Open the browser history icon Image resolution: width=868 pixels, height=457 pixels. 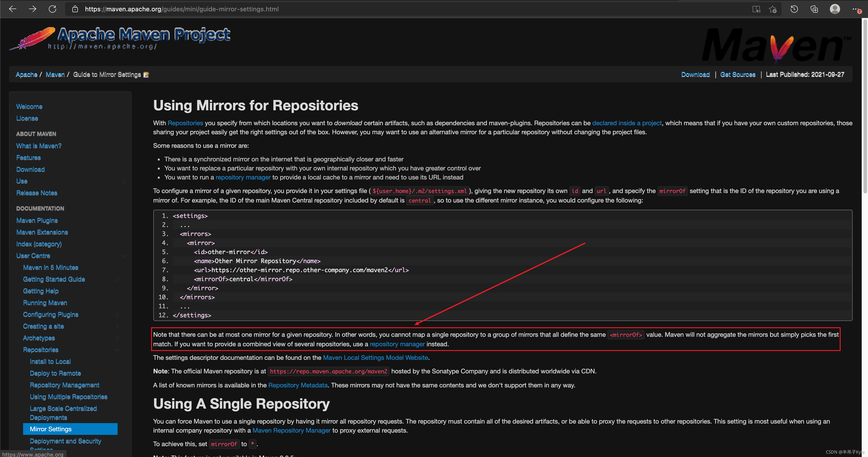(x=794, y=9)
